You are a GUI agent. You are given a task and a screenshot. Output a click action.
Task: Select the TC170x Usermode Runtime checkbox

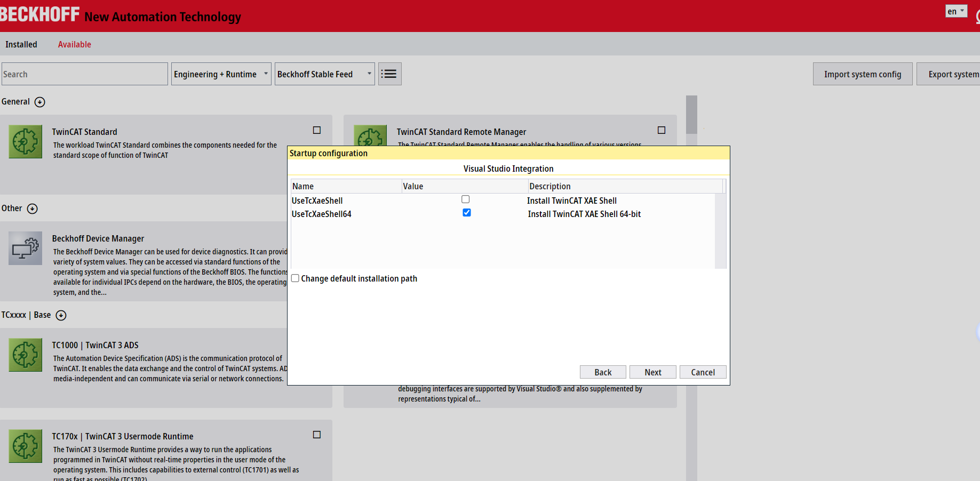(x=317, y=435)
